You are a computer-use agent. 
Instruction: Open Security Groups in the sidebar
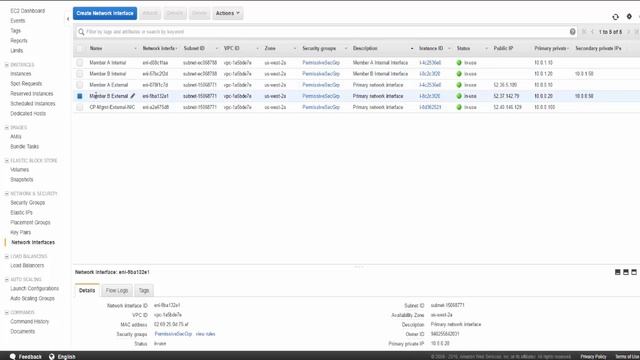(x=28, y=202)
